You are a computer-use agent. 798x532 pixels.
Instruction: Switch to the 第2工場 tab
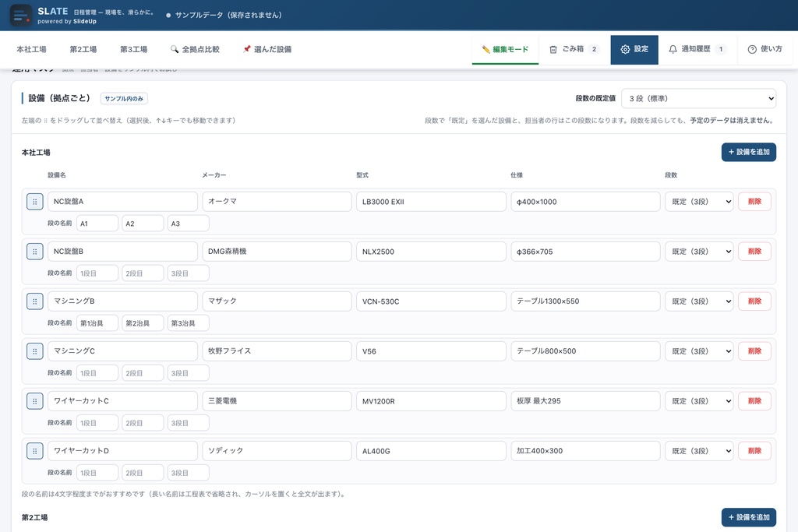click(83, 49)
